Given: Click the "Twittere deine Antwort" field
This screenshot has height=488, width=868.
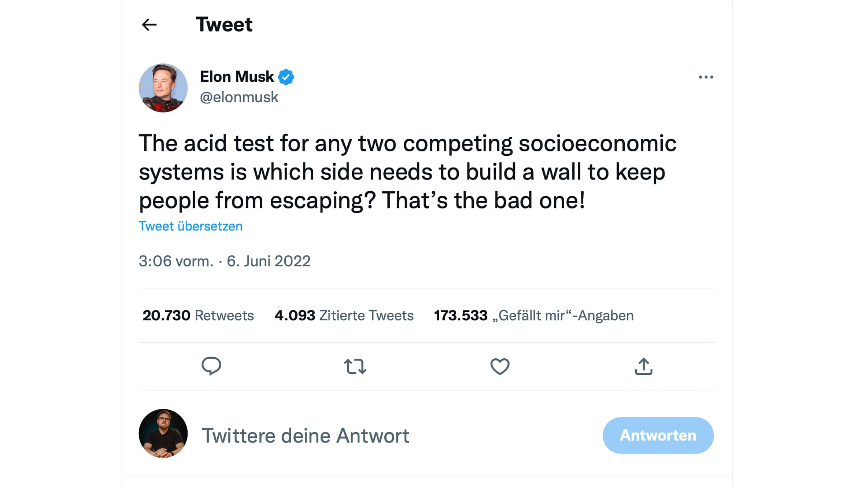Looking at the screenshot, I should 306,436.
